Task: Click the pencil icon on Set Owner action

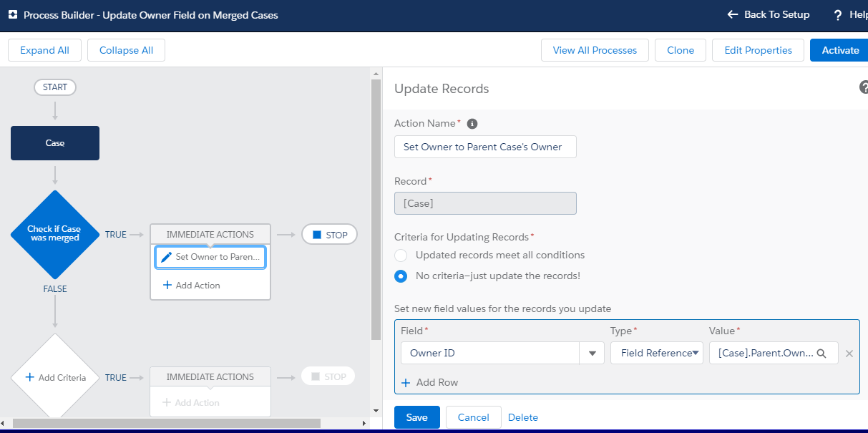Action: pyautogui.click(x=166, y=257)
